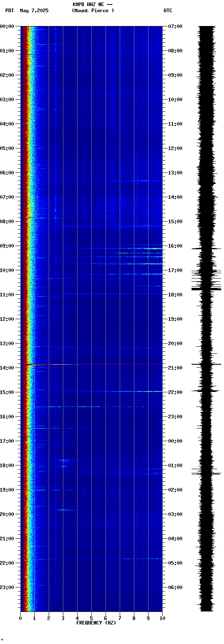The height and width of the screenshot is (644, 224).
Task: Click the frequency axis value 8
Action: pos(134,618)
